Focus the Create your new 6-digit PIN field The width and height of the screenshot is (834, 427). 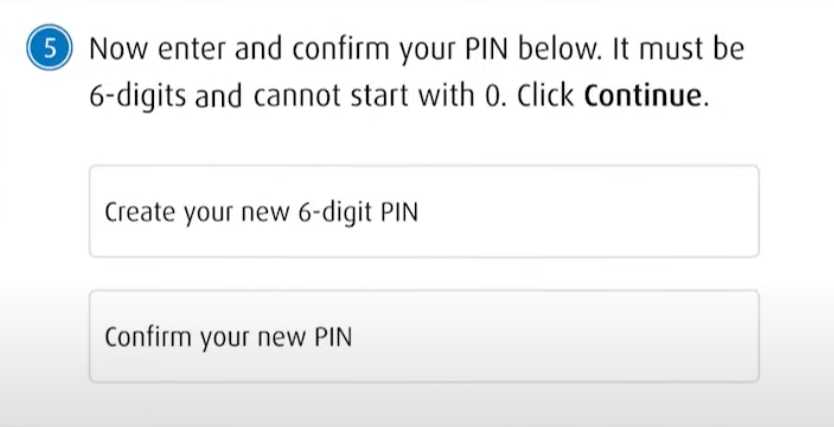click(x=423, y=212)
